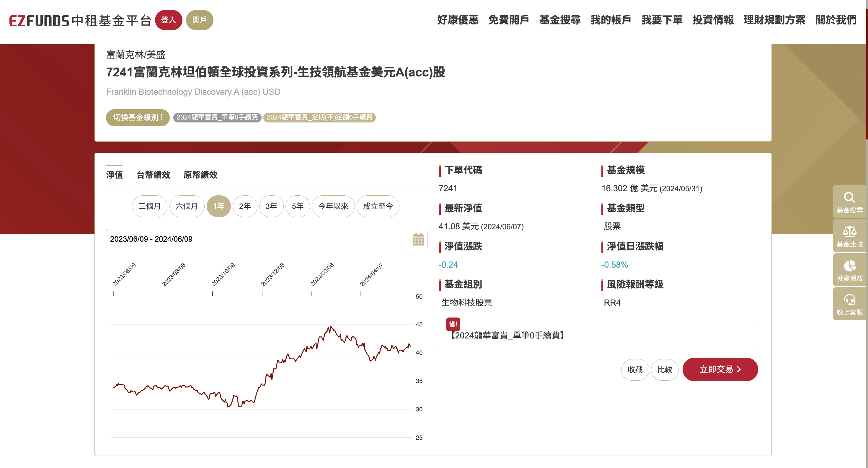The width and height of the screenshot is (868, 468).
Task: Switch to the 淨值 tab
Action: [115, 175]
